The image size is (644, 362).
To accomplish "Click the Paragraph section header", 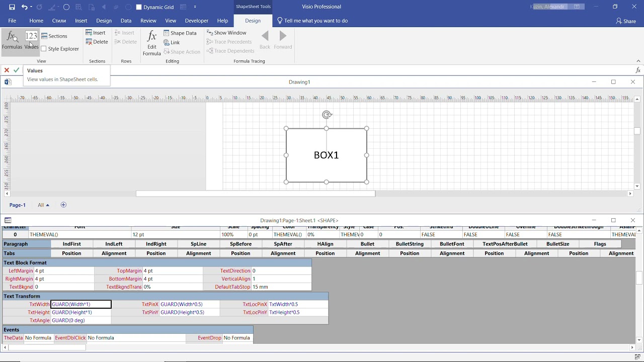I will 26,244.
